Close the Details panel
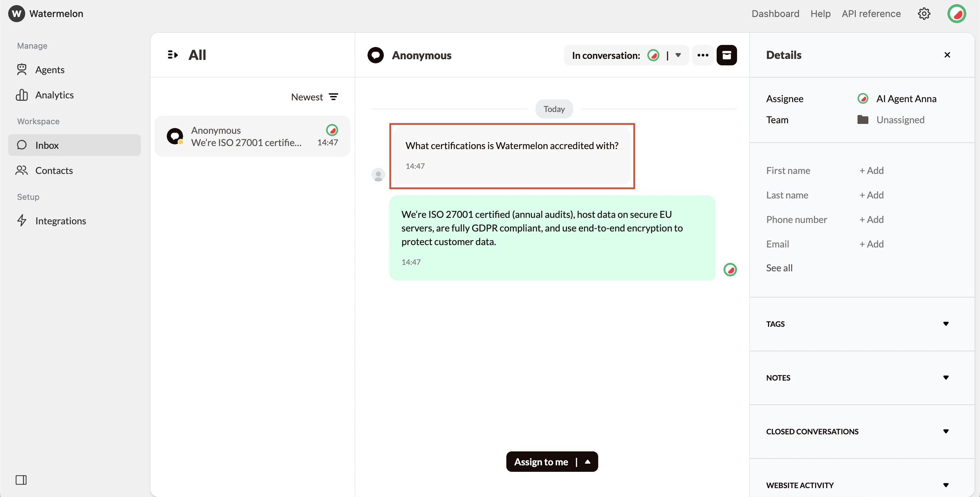Image resolution: width=980 pixels, height=497 pixels. 947,55
